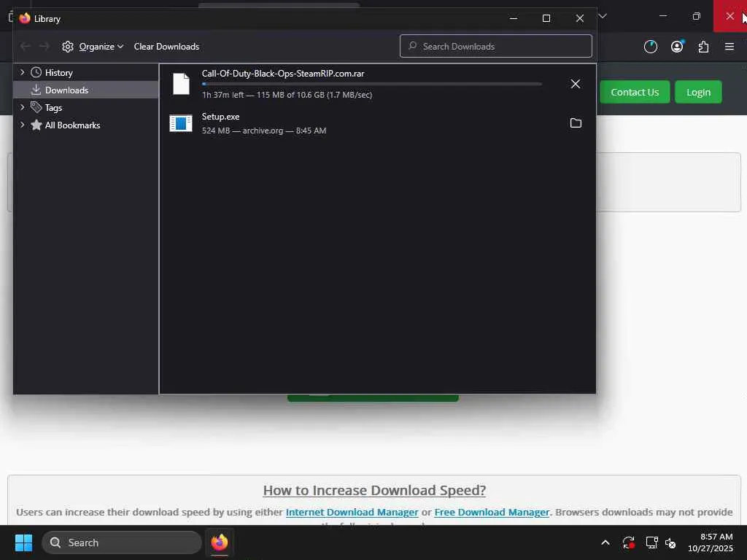Select History in the Library sidebar

pos(58,73)
